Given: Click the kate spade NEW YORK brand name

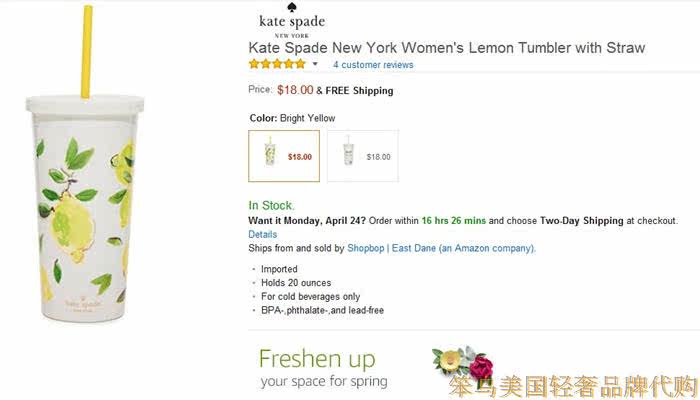Looking at the screenshot, I should pyautogui.click(x=292, y=23).
